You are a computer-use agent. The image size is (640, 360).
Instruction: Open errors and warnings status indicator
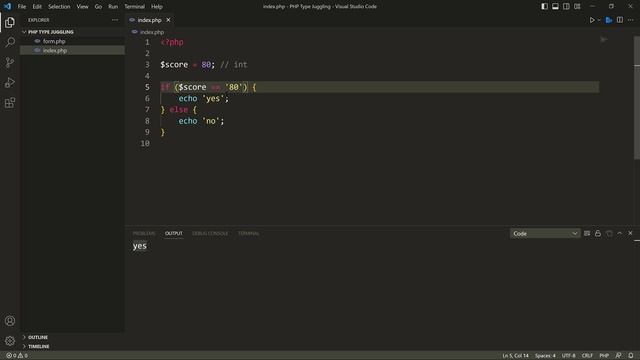click(17, 356)
